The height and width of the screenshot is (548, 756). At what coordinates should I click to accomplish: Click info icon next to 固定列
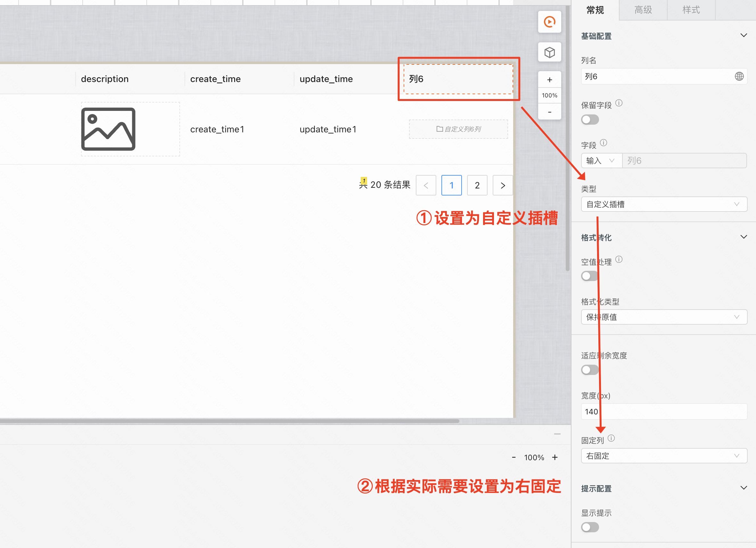tap(611, 438)
